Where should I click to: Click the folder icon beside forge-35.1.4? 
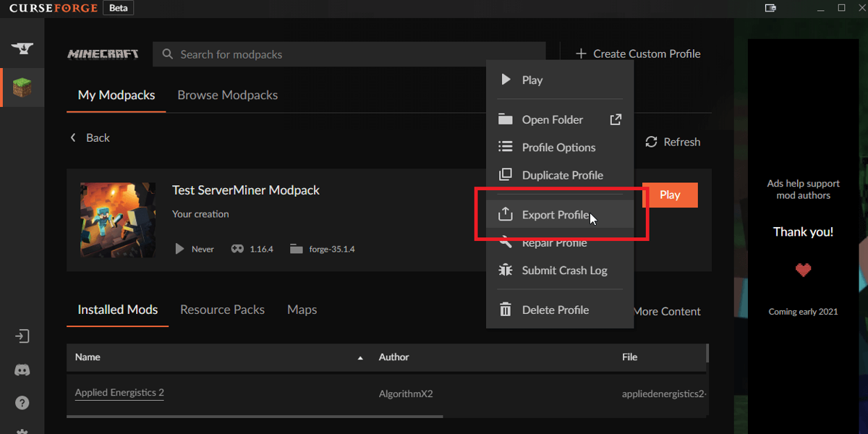click(296, 249)
